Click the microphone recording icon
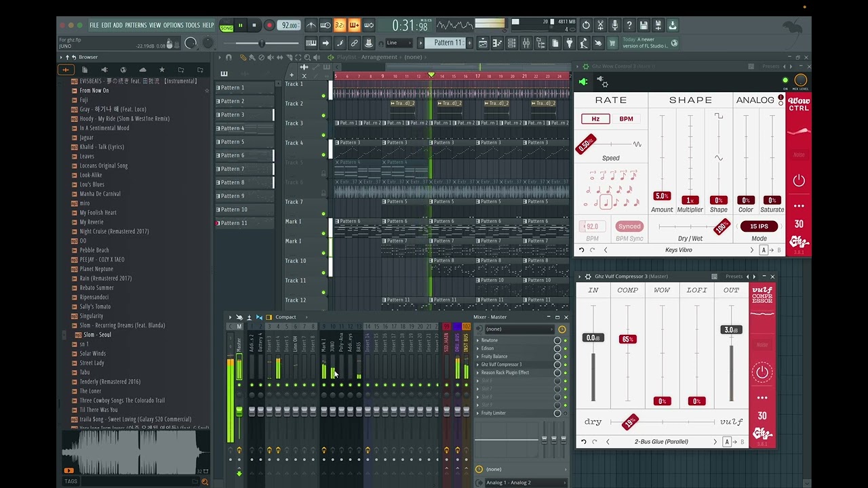The width and height of the screenshot is (868, 488). click(x=614, y=26)
